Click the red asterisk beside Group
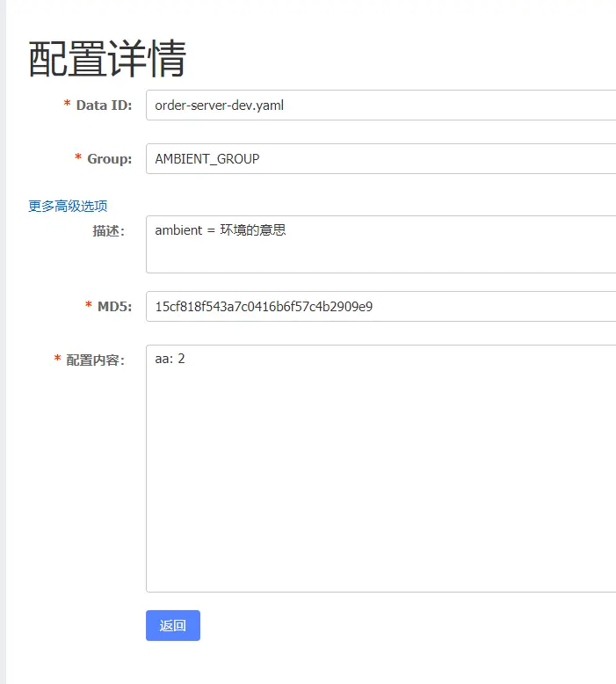The image size is (616, 684). pos(78,158)
